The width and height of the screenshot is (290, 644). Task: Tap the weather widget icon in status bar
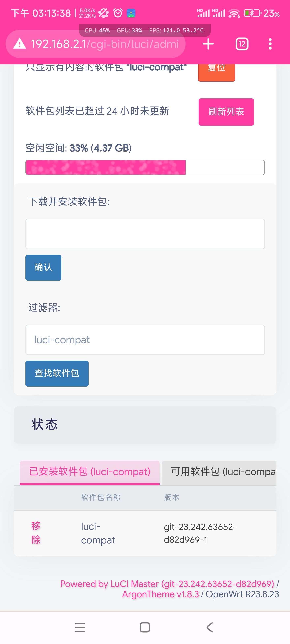pyautogui.click(x=131, y=13)
